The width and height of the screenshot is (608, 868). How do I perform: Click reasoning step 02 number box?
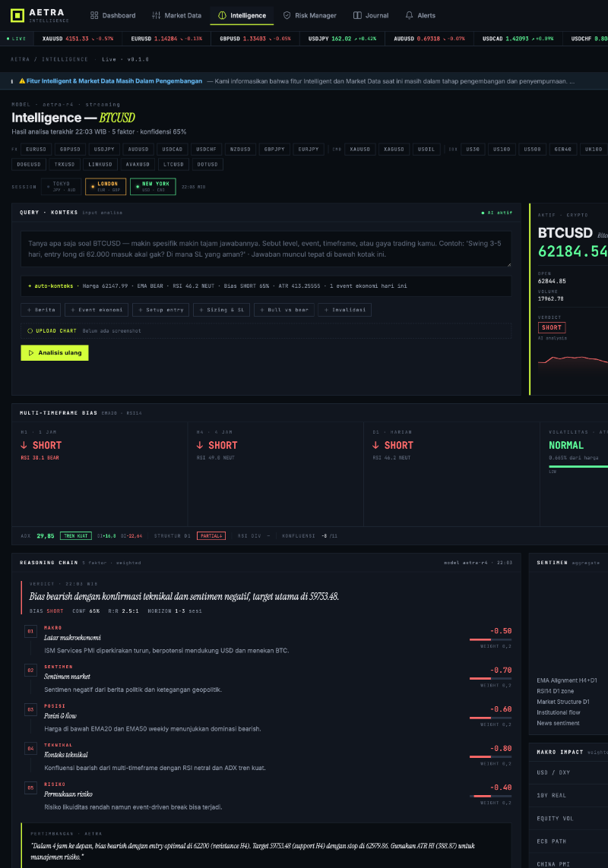pyautogui.click(x=30, y=671)
